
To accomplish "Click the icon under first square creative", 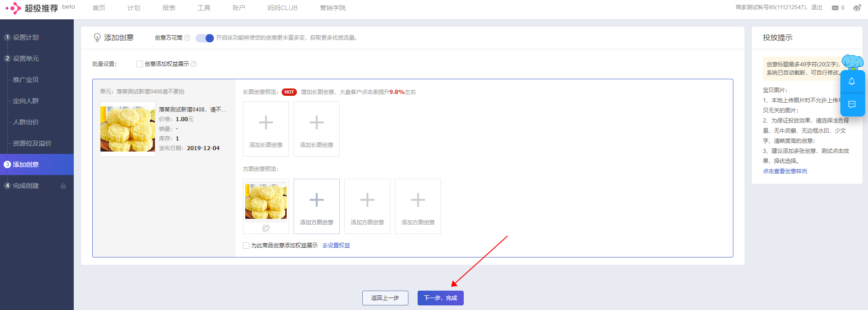I will (x=266, y=228).
